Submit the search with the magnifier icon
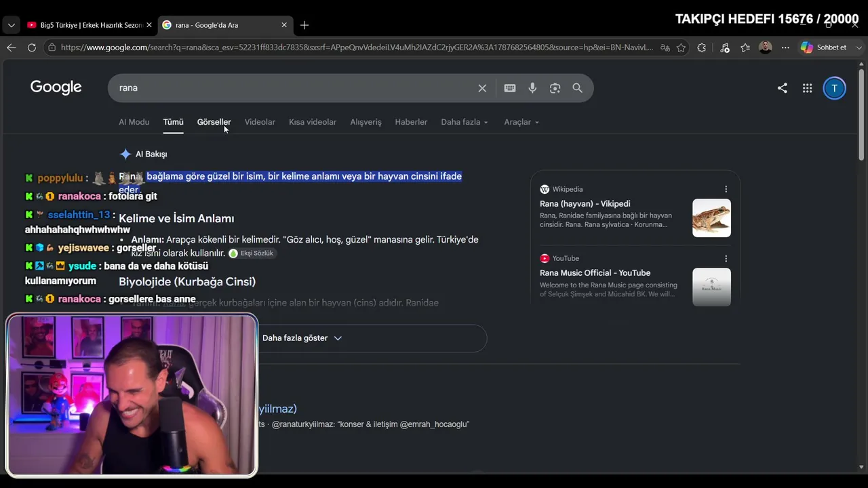This screenshot has height=488, width=868. [577, 88]
